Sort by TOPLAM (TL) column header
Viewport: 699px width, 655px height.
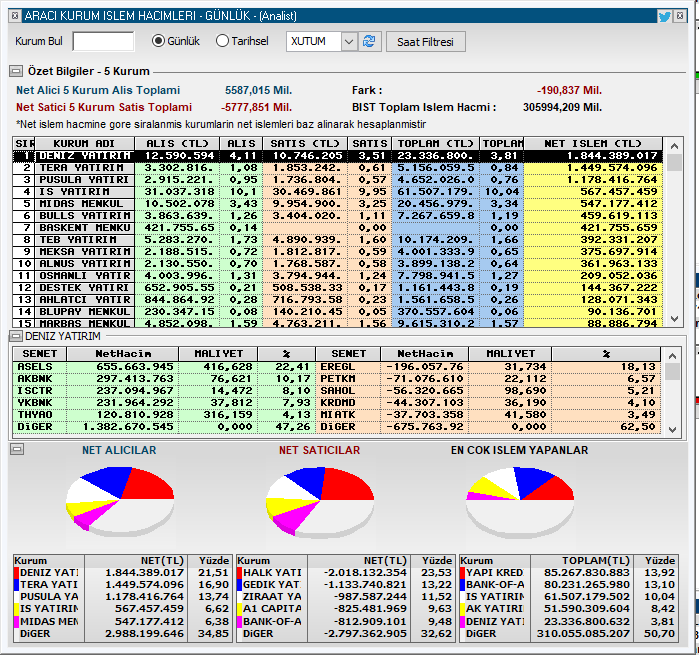click(x=435, y=144)
